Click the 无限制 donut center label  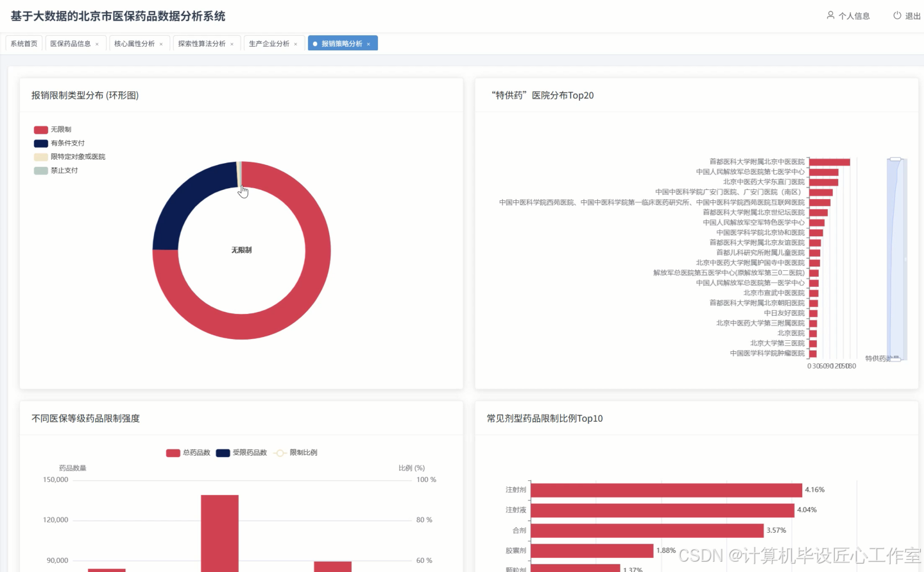tap(241, 250)
